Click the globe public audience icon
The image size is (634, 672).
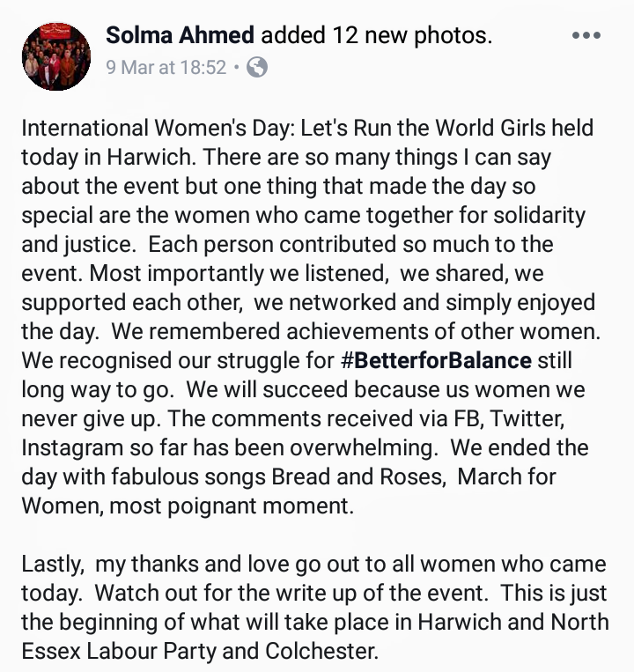(x=257, y=67)
